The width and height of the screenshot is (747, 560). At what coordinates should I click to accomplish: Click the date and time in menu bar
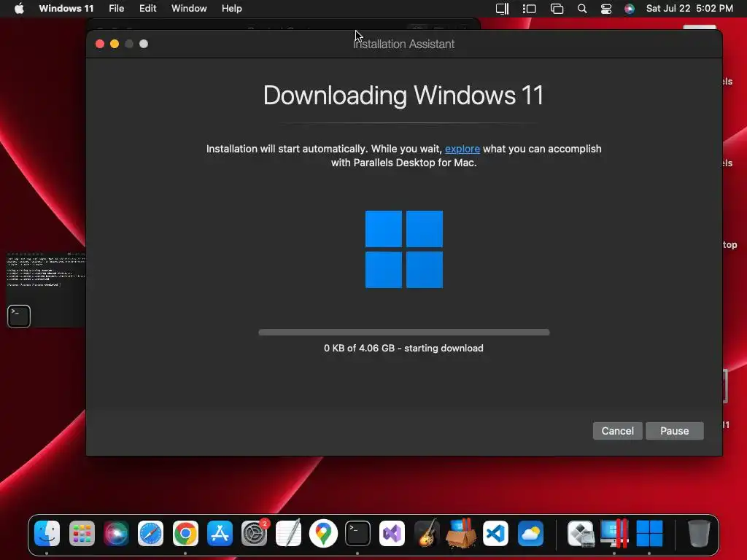click(x=689, y=8)
